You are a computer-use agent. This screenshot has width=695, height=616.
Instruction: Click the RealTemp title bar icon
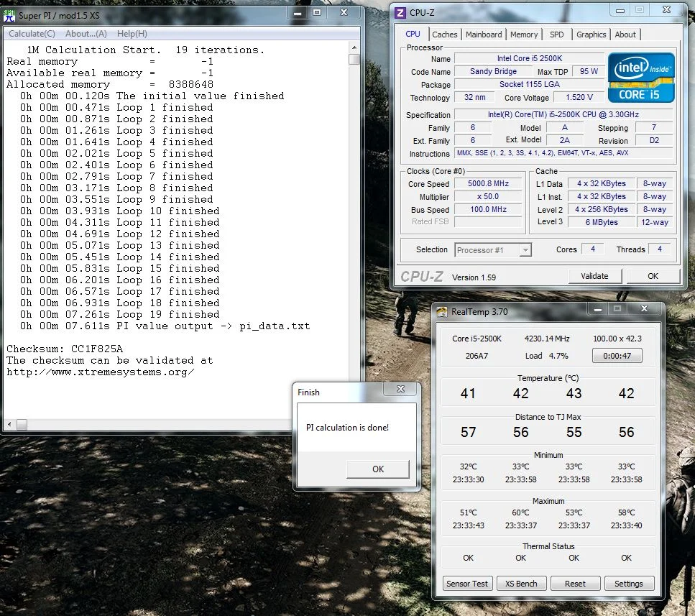click(442, 311)
